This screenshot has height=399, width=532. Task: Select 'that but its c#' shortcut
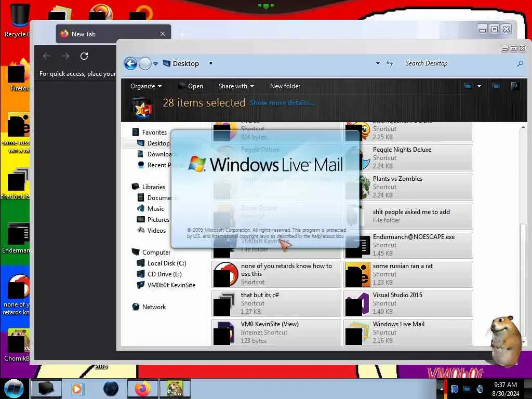(x=276, y=303)
